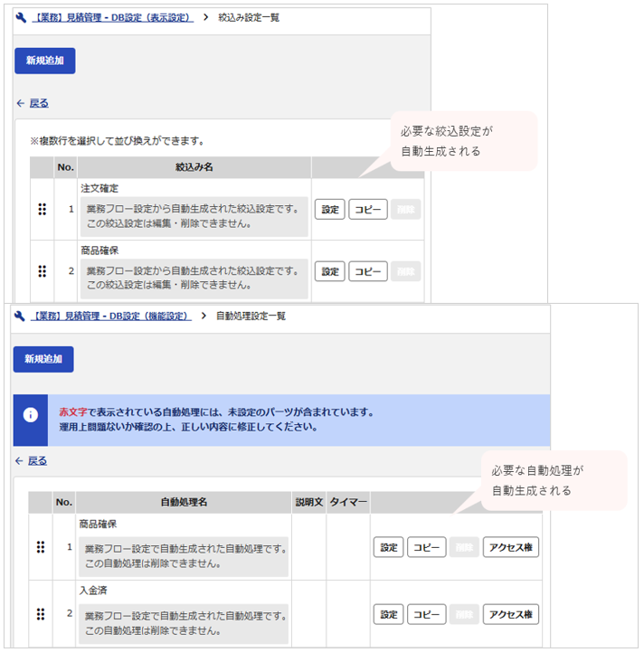The image size is (644, 652).
Task: Click コピー for 入金済 auto-process
Action: pyautogui.click(x=426, y=614)
